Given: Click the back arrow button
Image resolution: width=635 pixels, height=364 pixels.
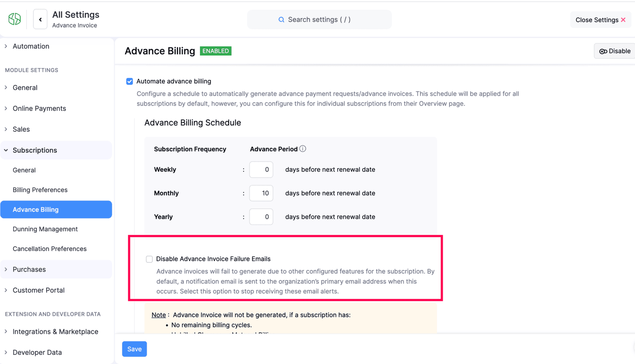Looking at the screenshot, I should pyautogui.click(x=40, y=19).
